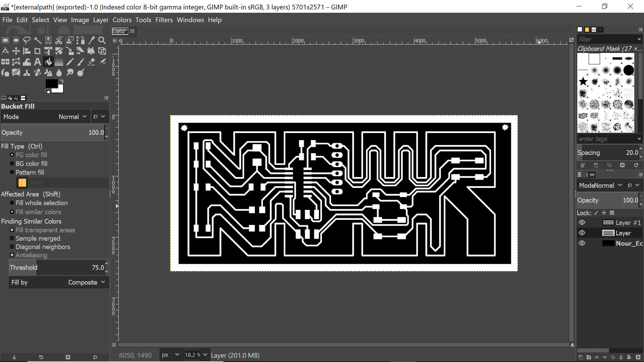Image resolution: width=644 pixels, height=362 pixels.
Task: Enable the Sample merged checkbox
Action: (12, 238)
